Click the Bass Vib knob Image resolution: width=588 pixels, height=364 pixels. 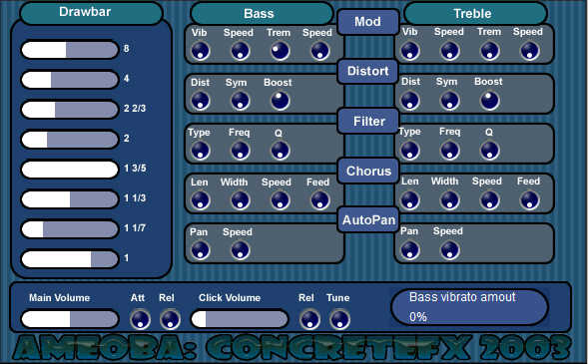point(201,51)
